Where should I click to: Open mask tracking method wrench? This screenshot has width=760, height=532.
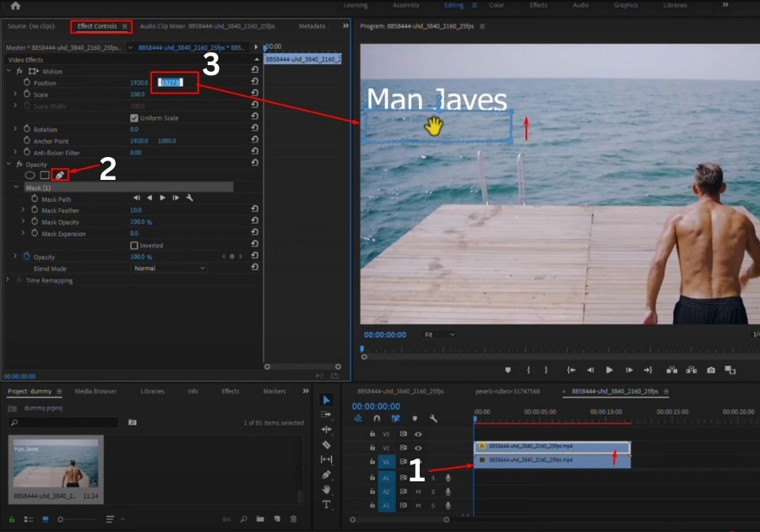(189, 198)
